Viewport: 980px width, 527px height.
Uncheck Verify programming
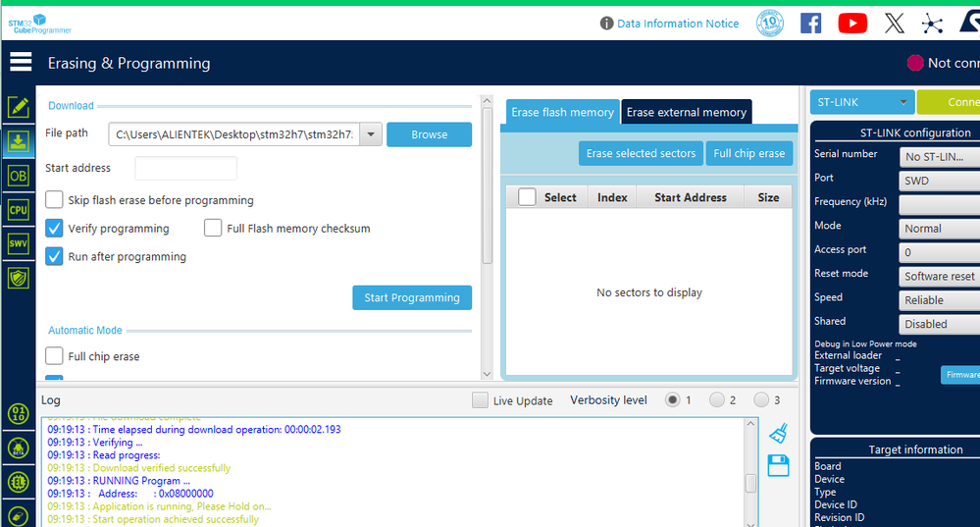pos(54,229)
